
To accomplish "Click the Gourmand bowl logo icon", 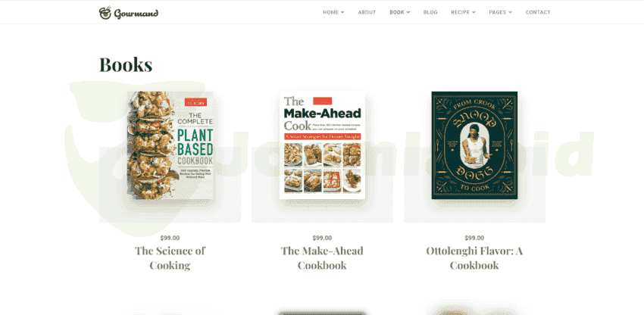I will (105, 13).
